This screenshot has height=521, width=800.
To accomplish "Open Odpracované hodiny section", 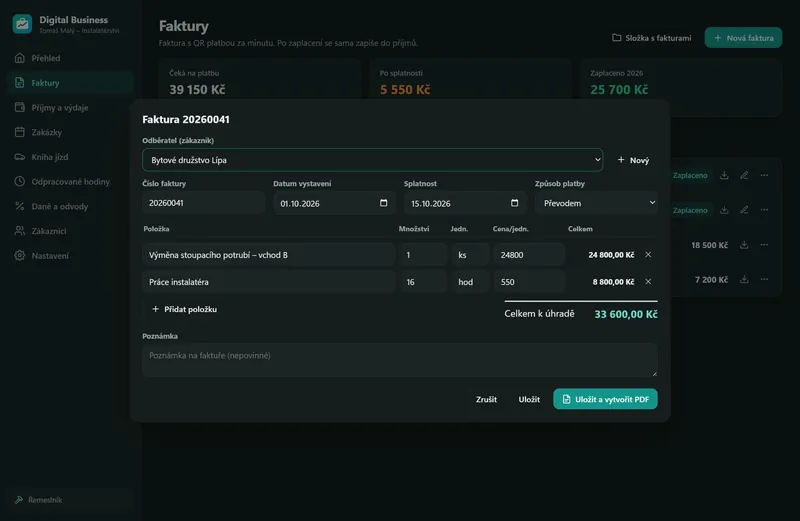I will point(70,182).
